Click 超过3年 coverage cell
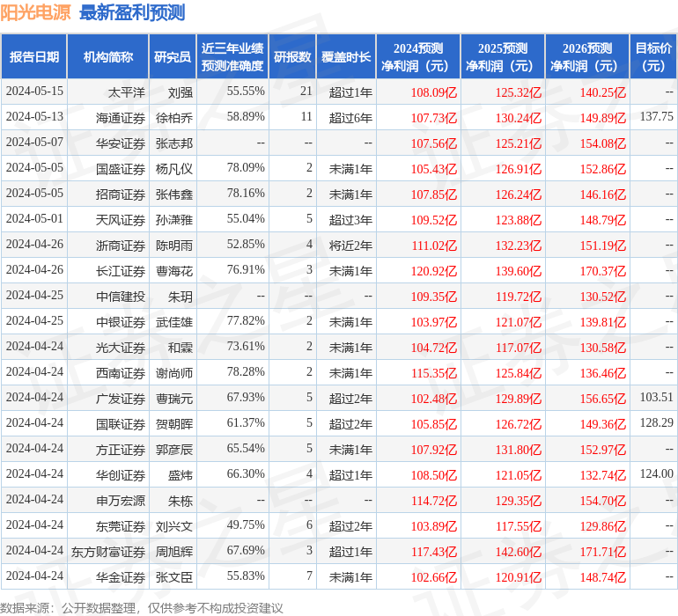This screenshot has width=678, height=616. 350,220
